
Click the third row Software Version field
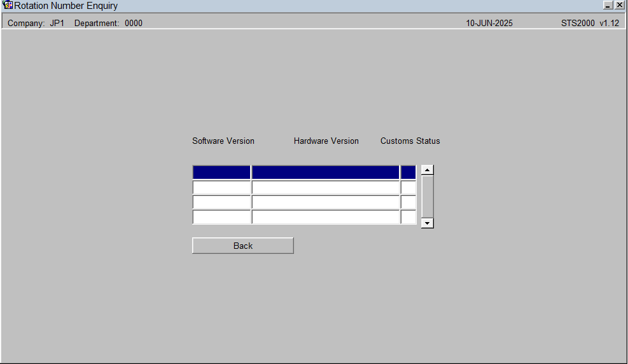tap(221, 202)
